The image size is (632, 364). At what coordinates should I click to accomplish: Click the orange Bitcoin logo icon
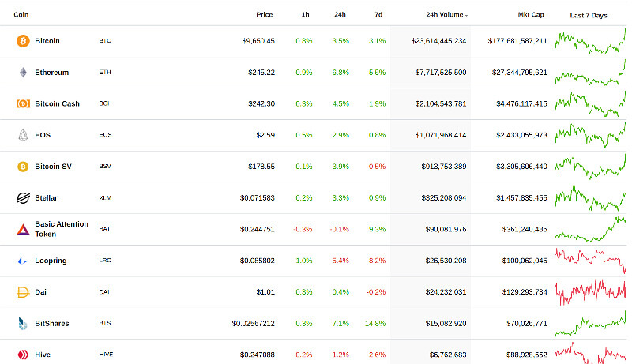coord(23,41)
